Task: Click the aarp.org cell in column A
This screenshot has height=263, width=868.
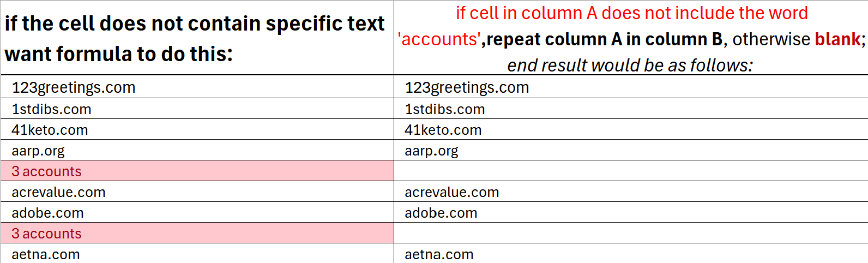Action: [197, 150]
